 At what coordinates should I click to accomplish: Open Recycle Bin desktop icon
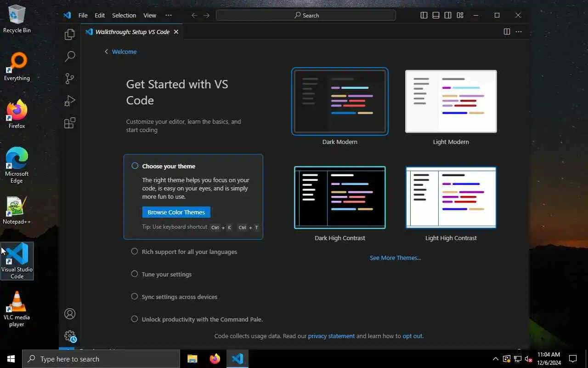point(17,19)
